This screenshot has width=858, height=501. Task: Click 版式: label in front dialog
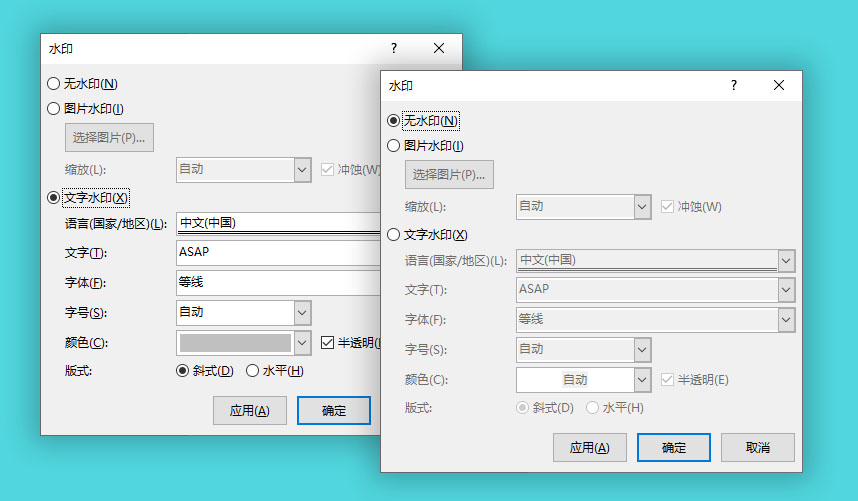tap(419, 408)
